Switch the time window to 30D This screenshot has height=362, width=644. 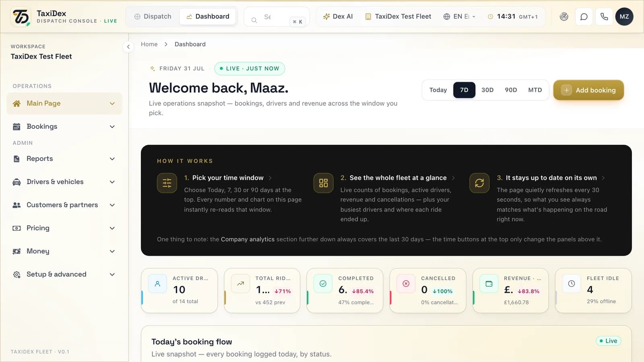click(x=487, y=90)
